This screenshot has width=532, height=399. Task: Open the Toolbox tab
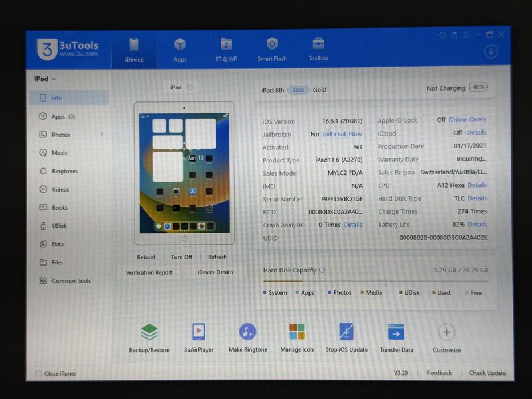[x=318, y=49]
